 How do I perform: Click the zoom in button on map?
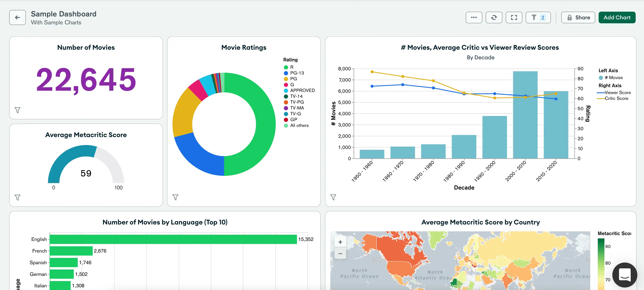coord(340,242)
